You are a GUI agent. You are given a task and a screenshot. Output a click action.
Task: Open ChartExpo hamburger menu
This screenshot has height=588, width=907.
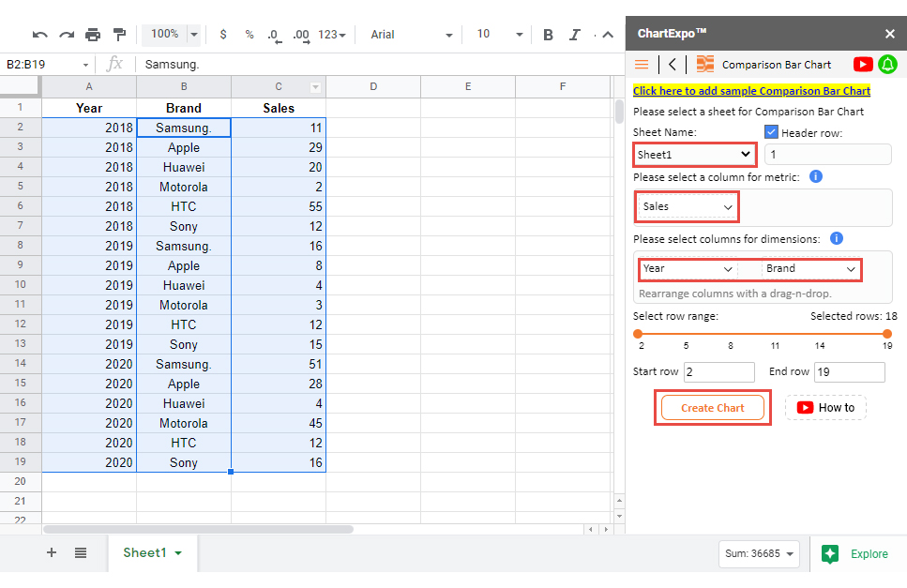point(642,64)
